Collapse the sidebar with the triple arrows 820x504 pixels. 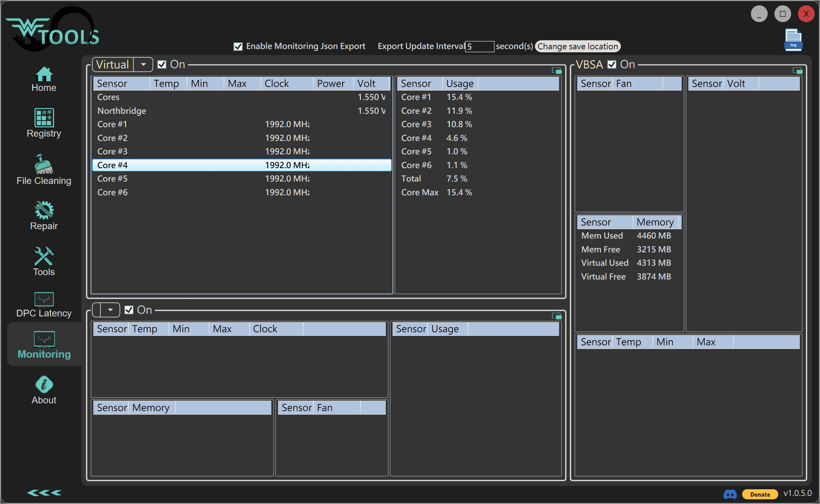click(x=44, y=493)
